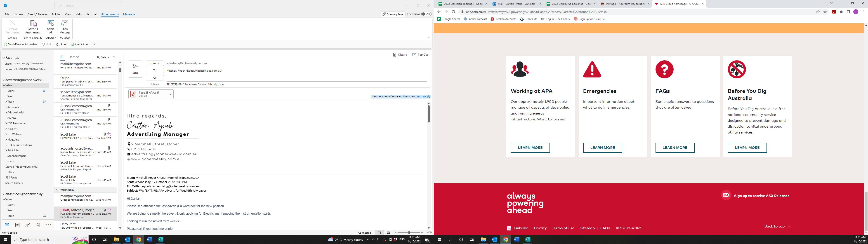Click the LinkedIn icon in the APA footer
The image size is (868, 244).
(x=509, y=228)
